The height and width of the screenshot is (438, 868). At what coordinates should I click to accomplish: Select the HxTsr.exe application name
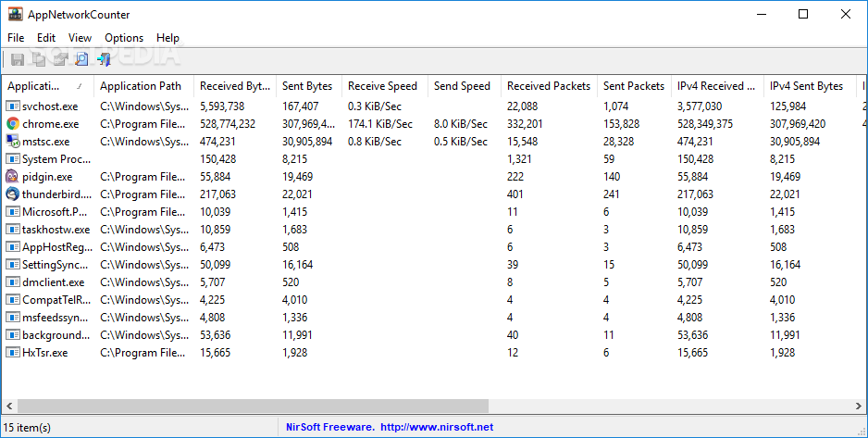tap(44, 353)
